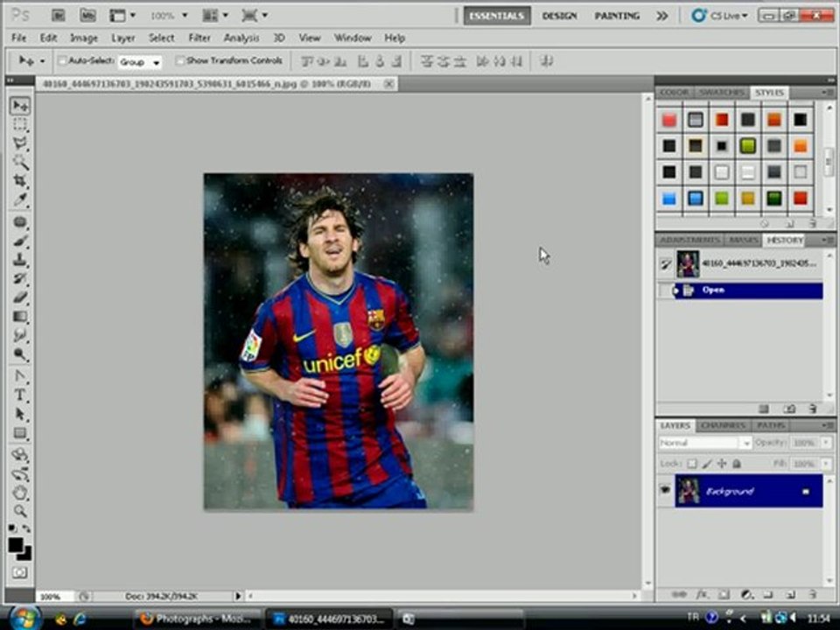Switch to the Channels tab
Viewport: 840px width, 630px height.
[724, 425]
